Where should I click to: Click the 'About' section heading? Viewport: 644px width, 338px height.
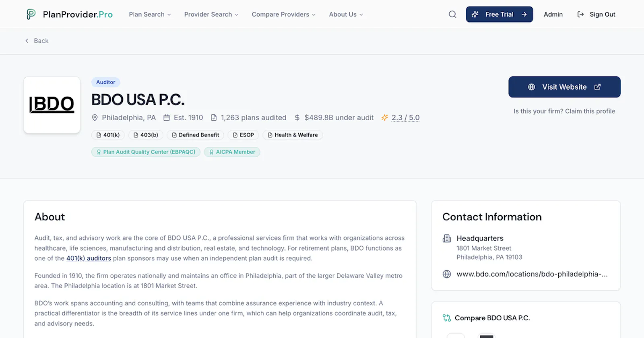[x=50, y=217]
